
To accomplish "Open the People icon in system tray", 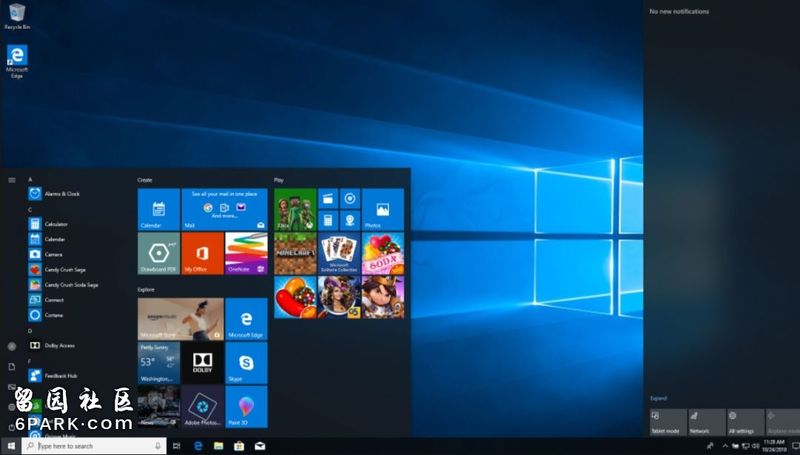I will [x=710, y=446].
